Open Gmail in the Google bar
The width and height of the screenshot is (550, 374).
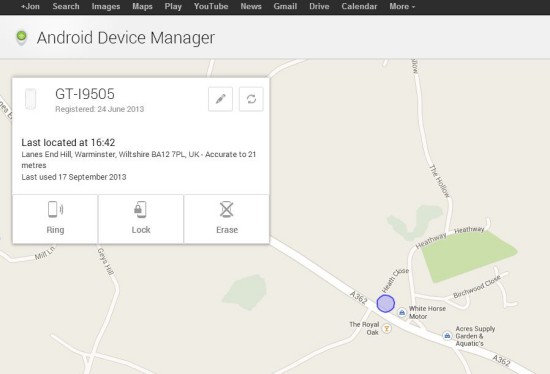(x=285, y=6)
